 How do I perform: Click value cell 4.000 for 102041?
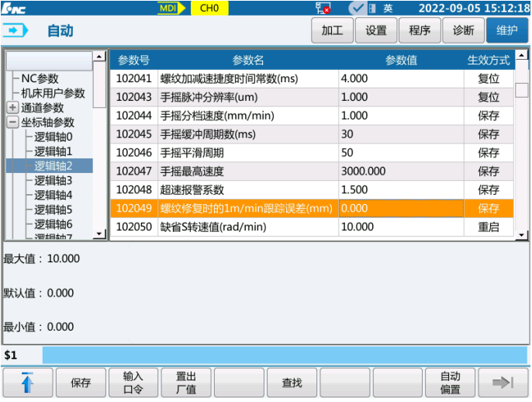[401, 79]
